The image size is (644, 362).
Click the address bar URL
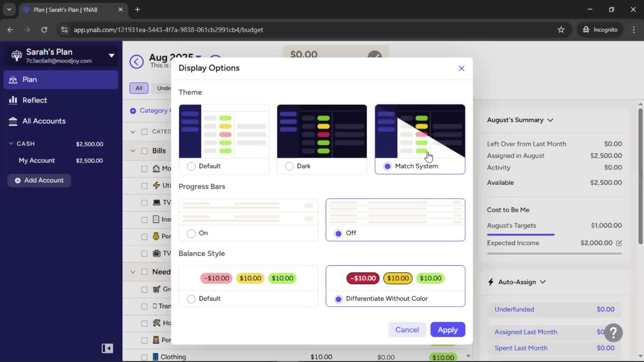[x=168, y=30]
